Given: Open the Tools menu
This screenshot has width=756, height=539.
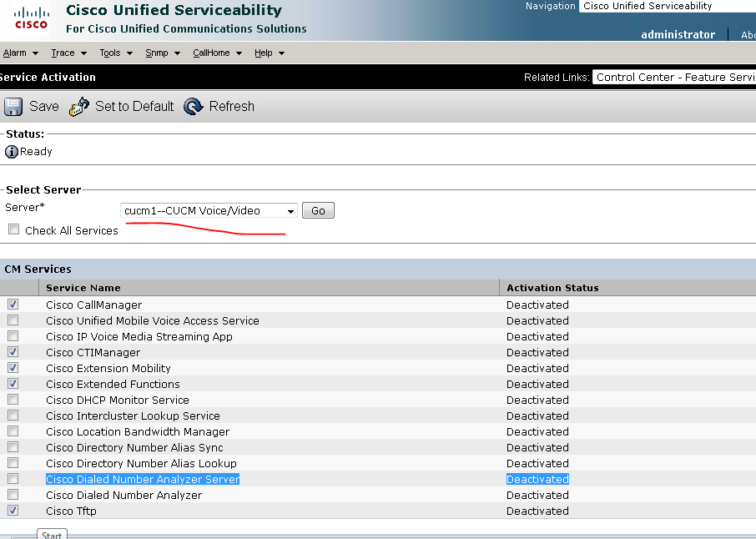Looking at the screenshot, I should 116,53.
